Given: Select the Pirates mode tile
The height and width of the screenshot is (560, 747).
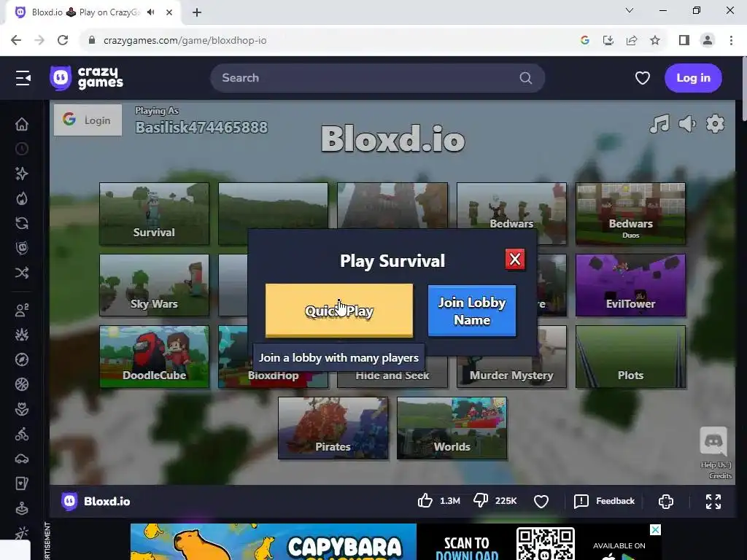Looking at the screenshot, I should [x=333, y=428].
